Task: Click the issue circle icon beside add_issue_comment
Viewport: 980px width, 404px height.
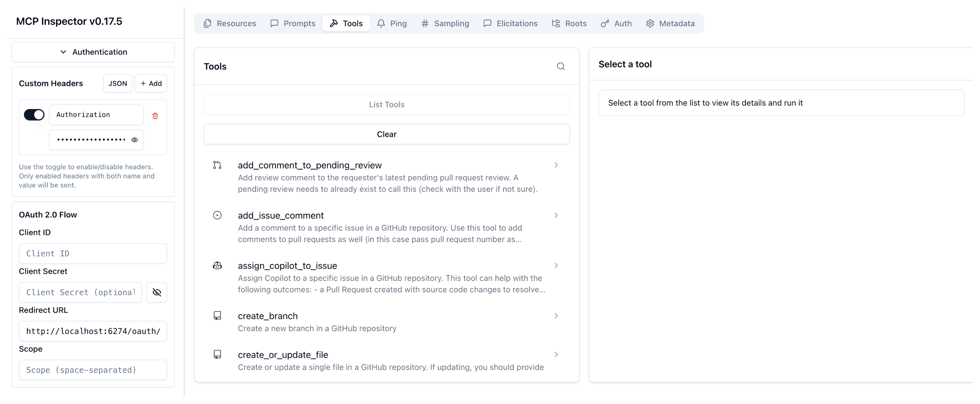Action: [217, 215]
